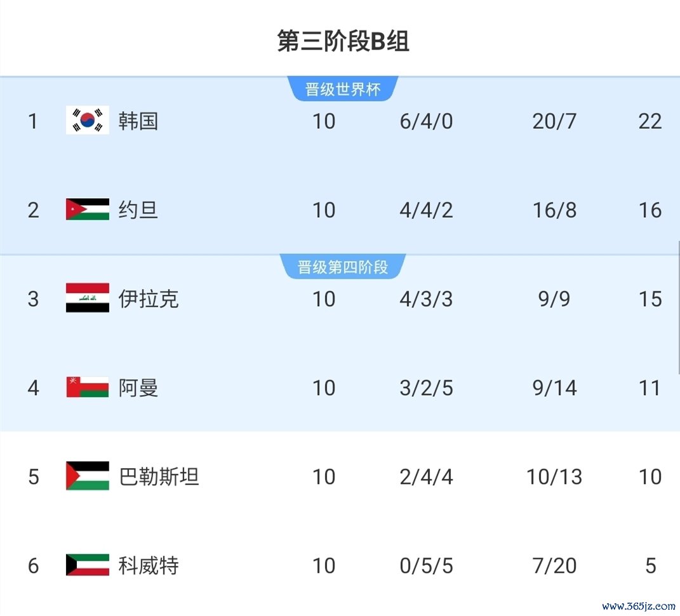The height and width of the screenshot is (616, 680).
Task: Click the South Korea flag icon
Action: 88,120
